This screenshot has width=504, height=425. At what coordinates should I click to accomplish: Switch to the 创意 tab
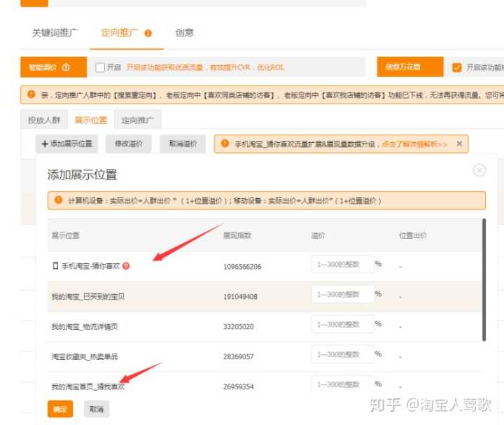[x=184, y=33]
